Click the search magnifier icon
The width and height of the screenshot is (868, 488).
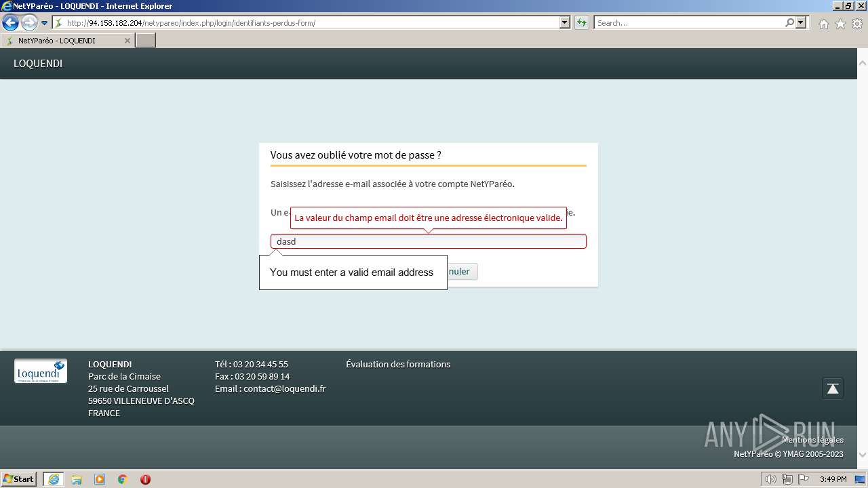[789, 23]
